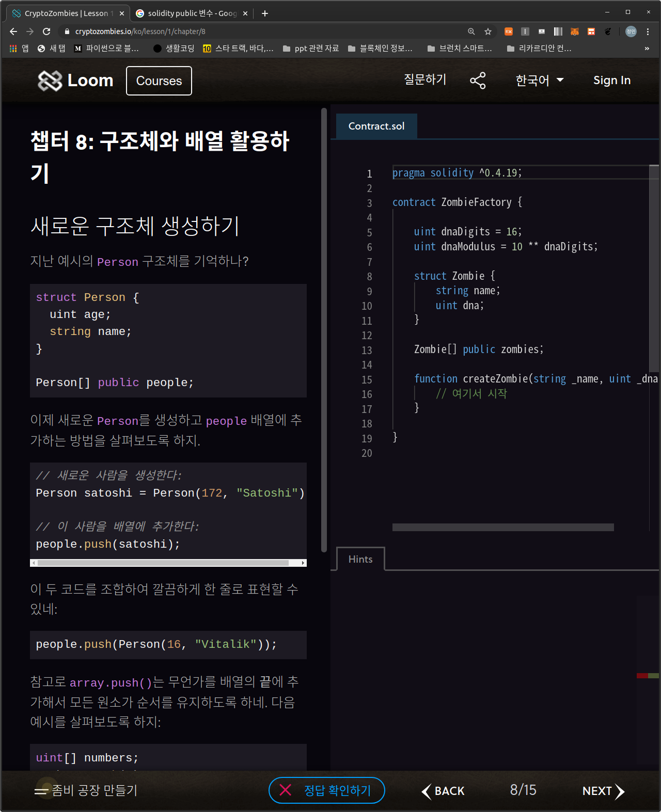The height and width of the screenshot is (812, 661).
Task: Open the lesson menu hamburger icon
Action: pos(41,791)
